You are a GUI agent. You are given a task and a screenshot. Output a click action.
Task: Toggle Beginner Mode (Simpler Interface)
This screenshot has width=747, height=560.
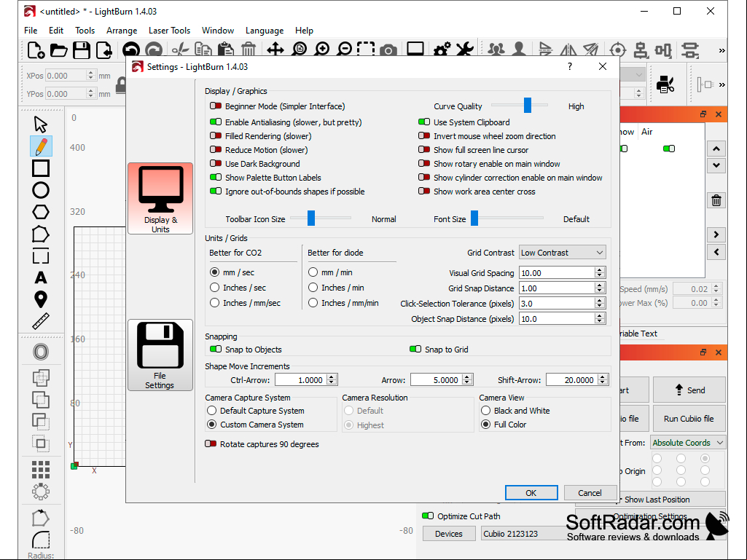tap(216, 106)
